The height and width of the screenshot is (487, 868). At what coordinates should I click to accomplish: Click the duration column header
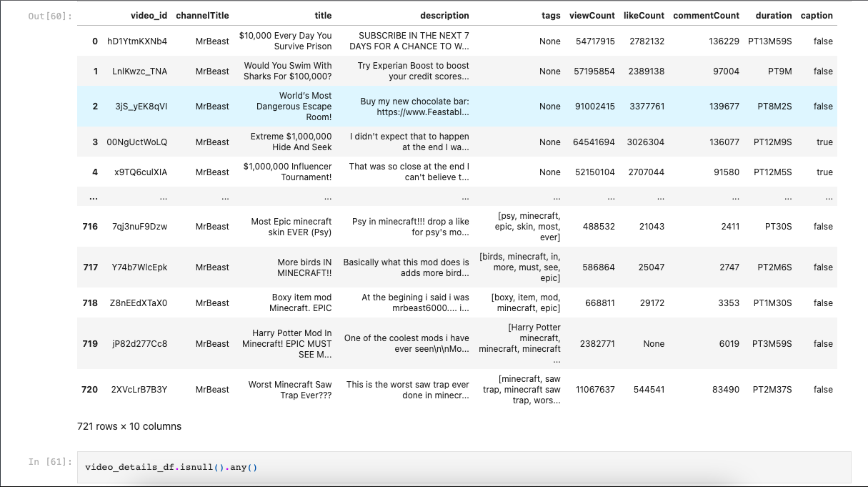point(774,15)
